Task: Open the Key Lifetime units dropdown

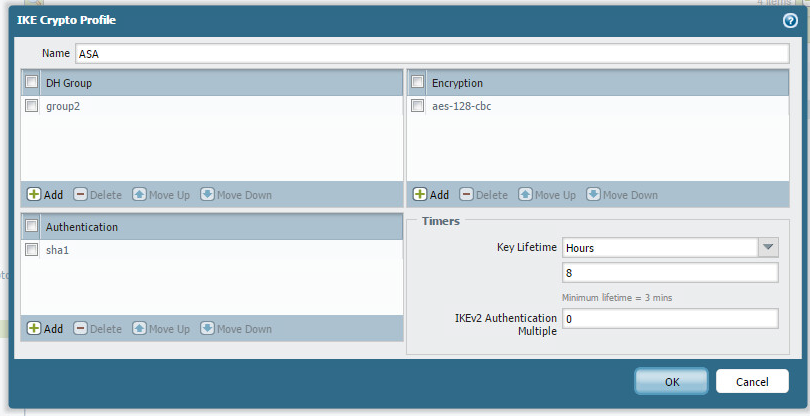Action: (x=768, y=247)
